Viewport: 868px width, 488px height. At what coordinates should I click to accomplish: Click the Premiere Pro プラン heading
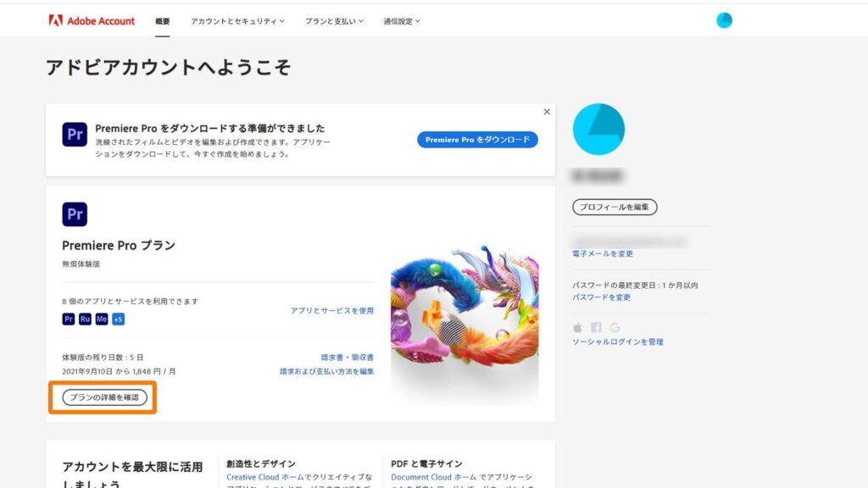119,246
